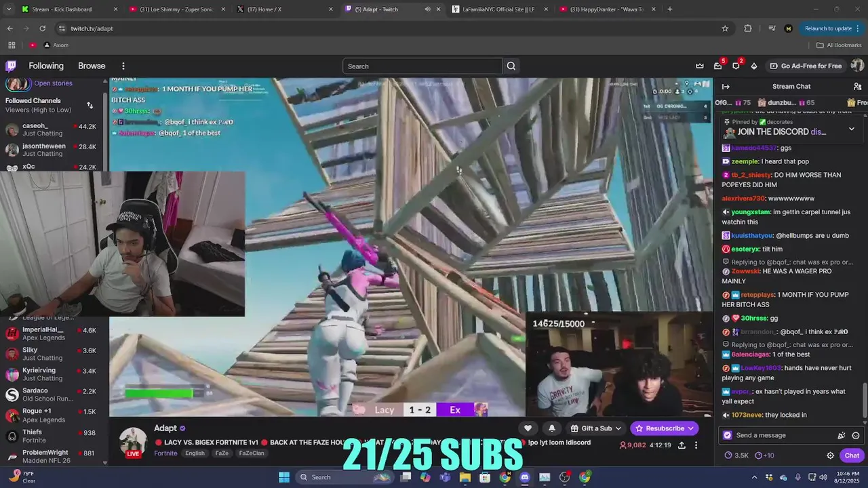Open the Twitch notifications inbox icon
The width and height of the screenshot is (868, 488).
point(718,66)
